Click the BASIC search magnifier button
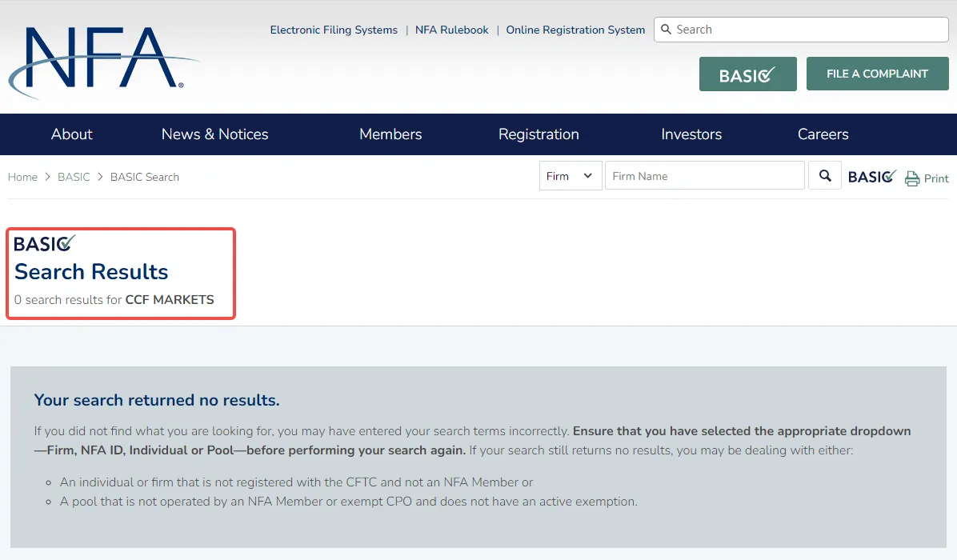 tap(824, 176)
